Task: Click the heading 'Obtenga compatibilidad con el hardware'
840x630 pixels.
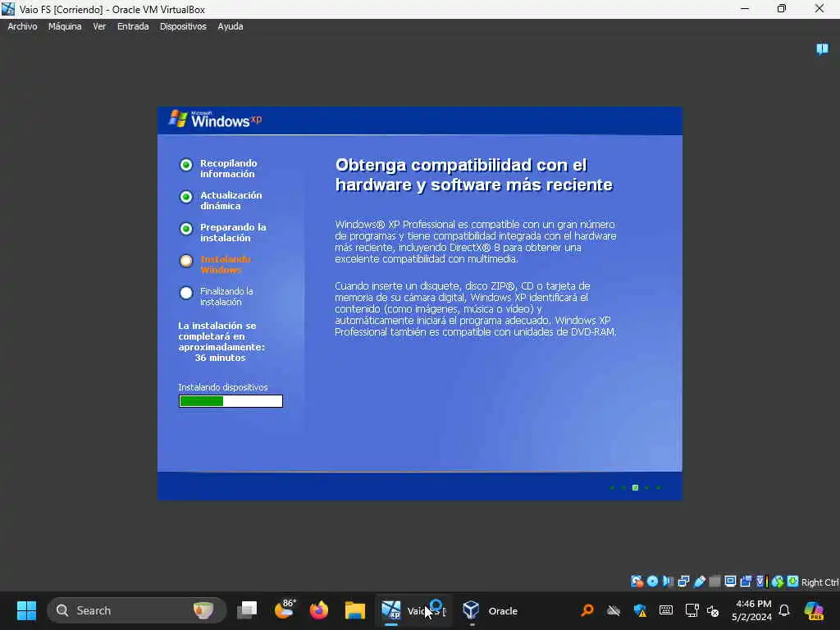Action: (473, 175)
